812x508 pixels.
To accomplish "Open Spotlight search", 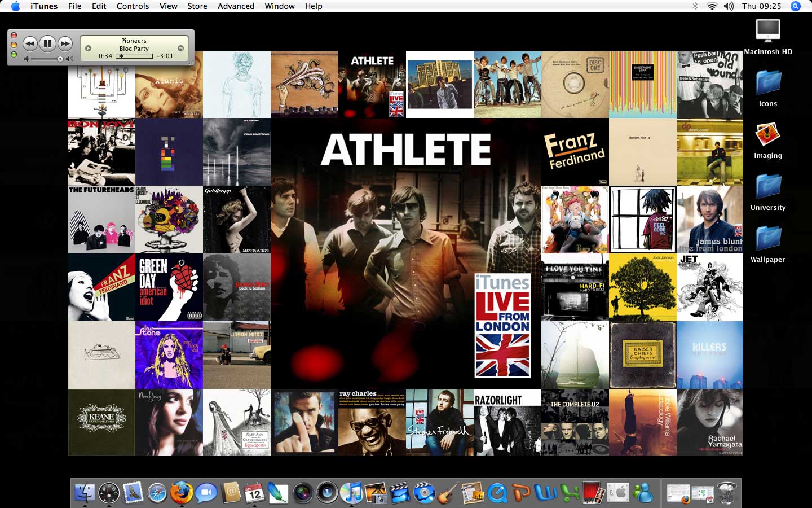I will pyautogui.click(x=796, y=6).
